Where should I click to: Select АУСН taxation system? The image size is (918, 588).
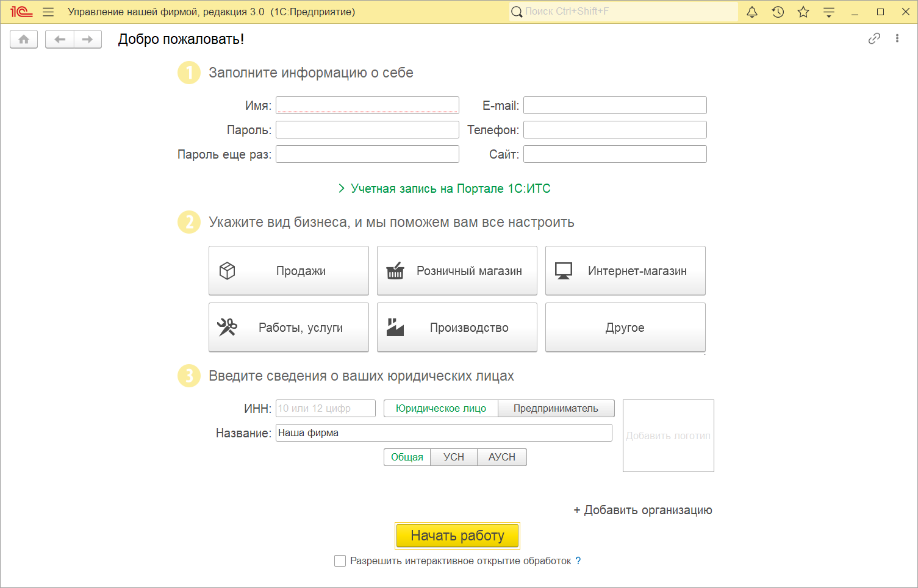(x=502, y=457)
